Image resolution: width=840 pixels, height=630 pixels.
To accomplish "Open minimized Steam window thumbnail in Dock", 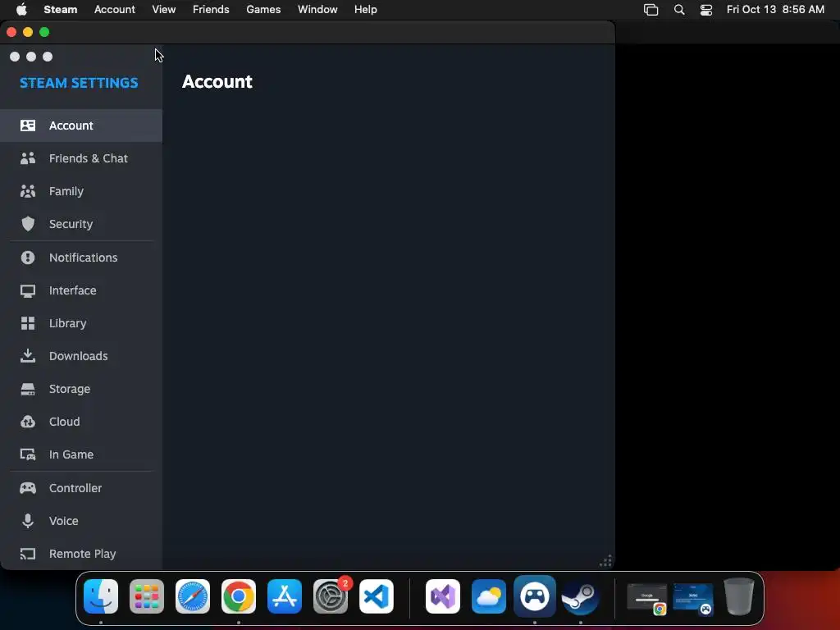I will [x=693, y=598].
